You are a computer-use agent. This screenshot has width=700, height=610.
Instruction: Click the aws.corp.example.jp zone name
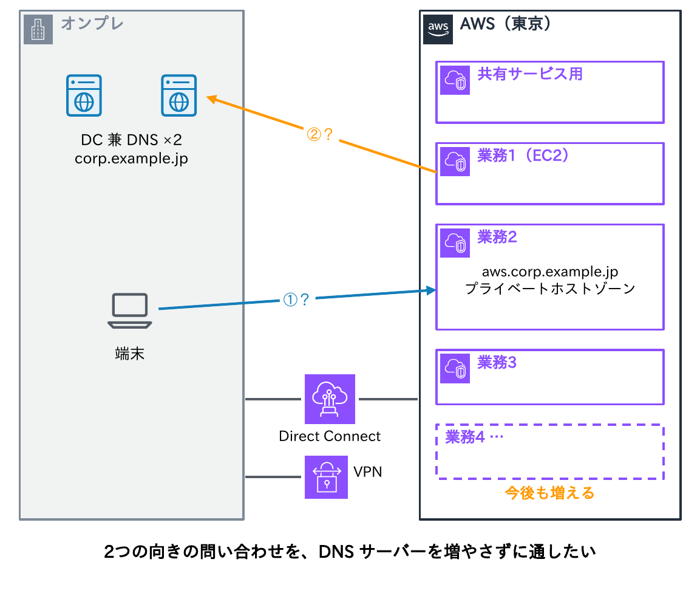[550, 272]
